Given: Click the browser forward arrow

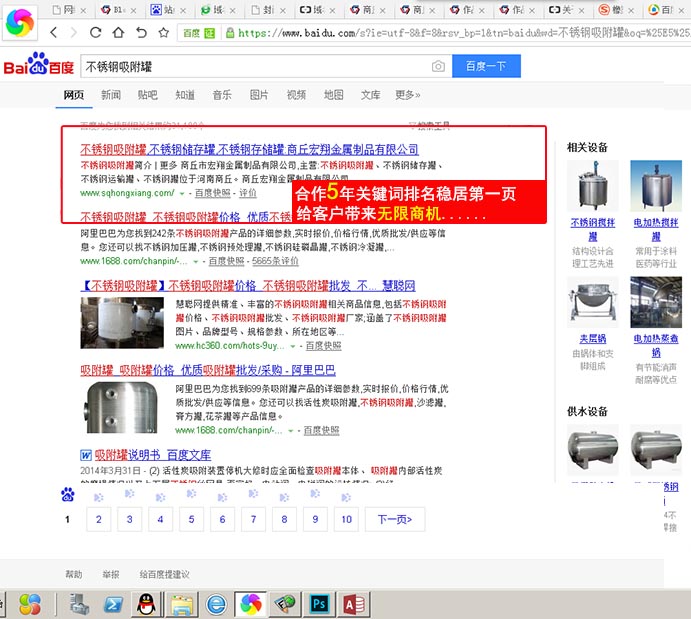Looking at the screenshot, I should coord(74,32).
